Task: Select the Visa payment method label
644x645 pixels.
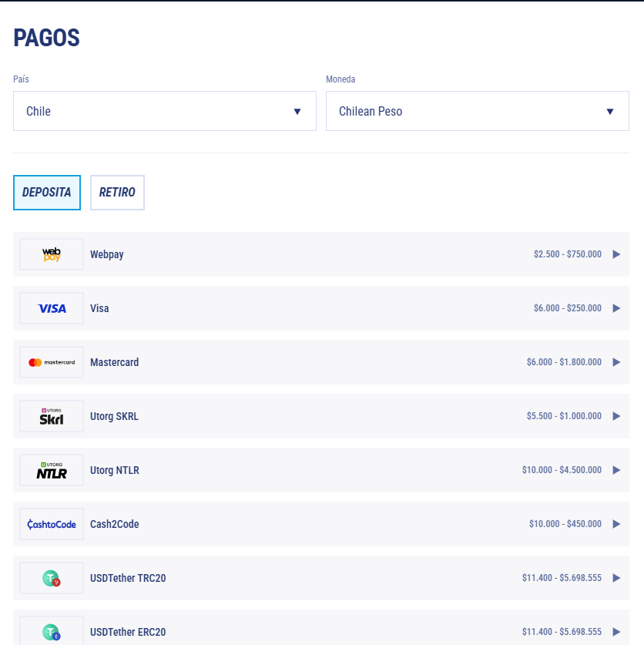Action: [99, 308]
